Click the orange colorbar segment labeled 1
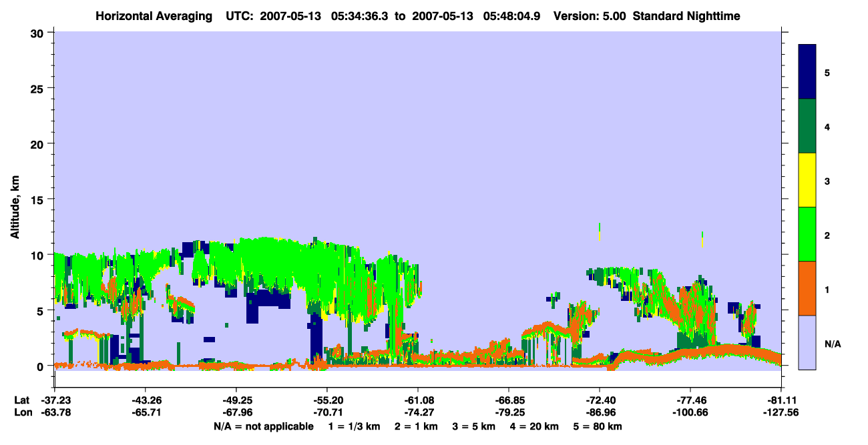The image size is (868, 445). (x=807, y=288)
